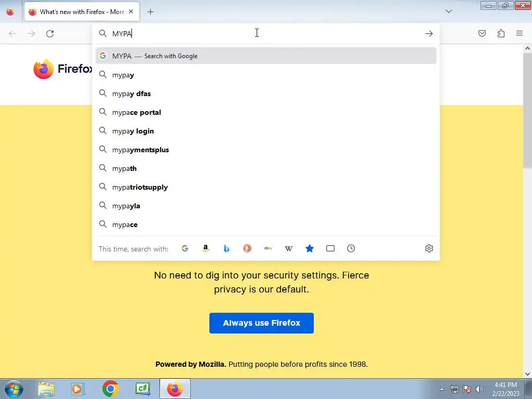Click the Firefox View icon beside the tab
532x399 pixels.
tap(10, 12)
